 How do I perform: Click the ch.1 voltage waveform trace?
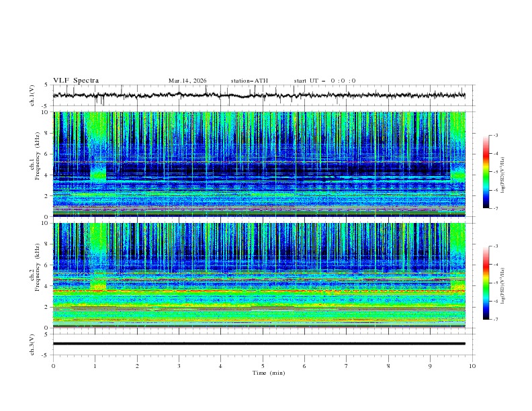(259, 95)
